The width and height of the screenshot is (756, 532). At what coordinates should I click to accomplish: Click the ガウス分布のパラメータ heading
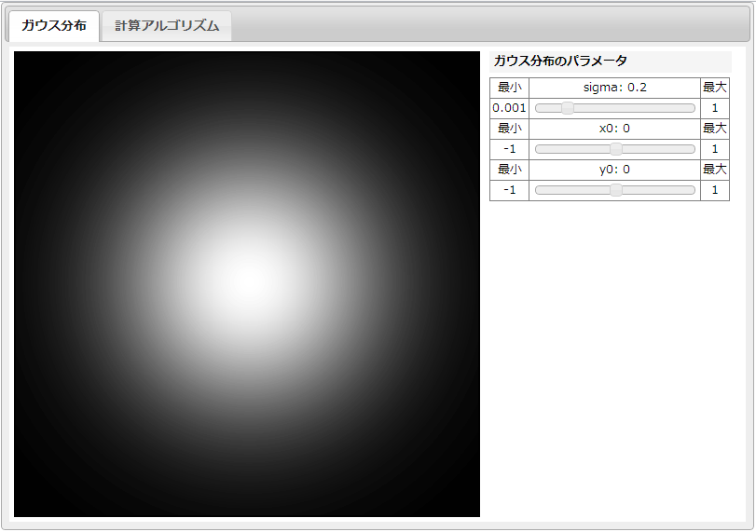pyautogui.click(x=560, y=61)
